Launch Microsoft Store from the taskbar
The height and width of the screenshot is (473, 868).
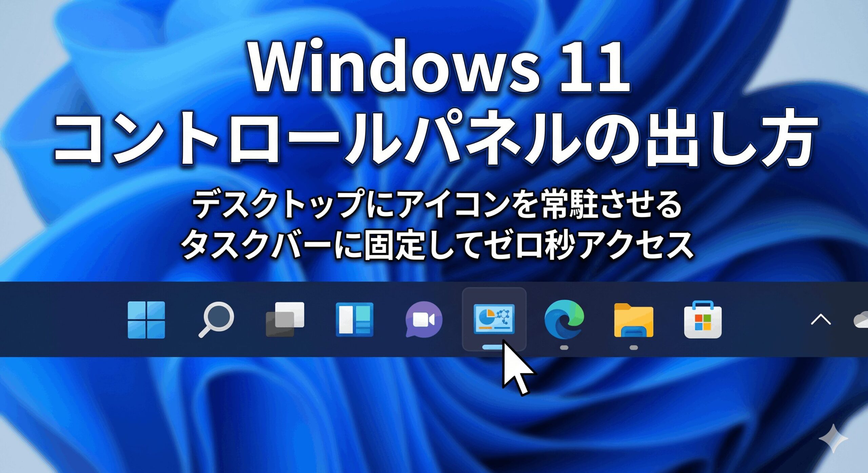point(703,320)
